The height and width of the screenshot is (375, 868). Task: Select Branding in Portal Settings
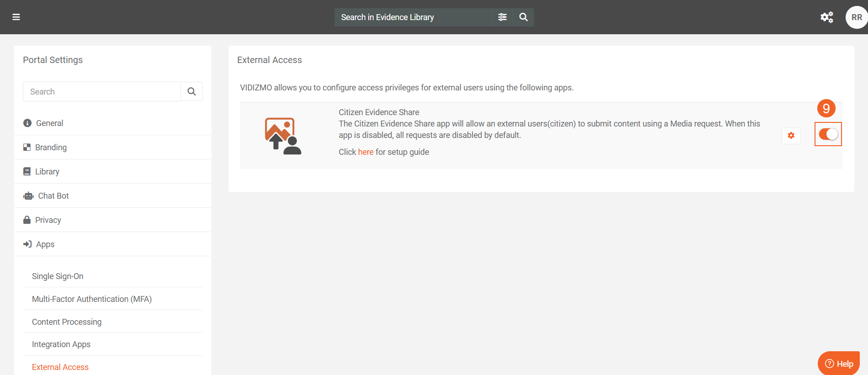(51, 148)
